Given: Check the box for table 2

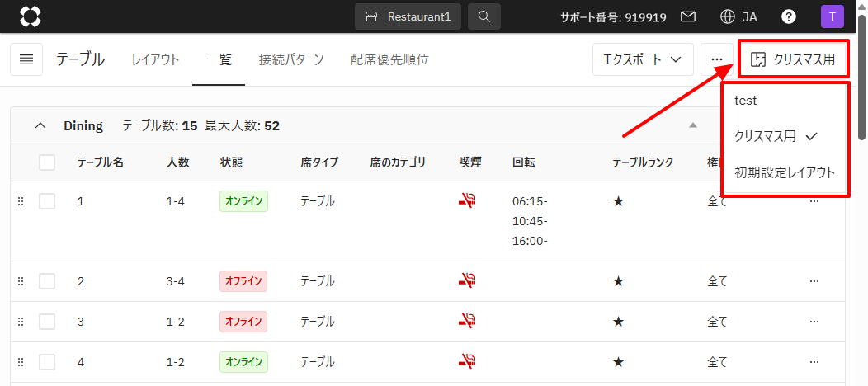Looking at the screenshot, I should (47, 281).
